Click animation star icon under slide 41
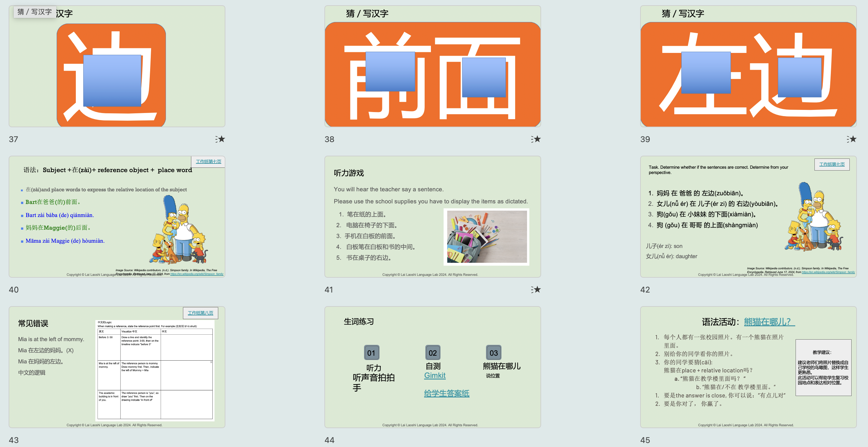 [536, 289]
